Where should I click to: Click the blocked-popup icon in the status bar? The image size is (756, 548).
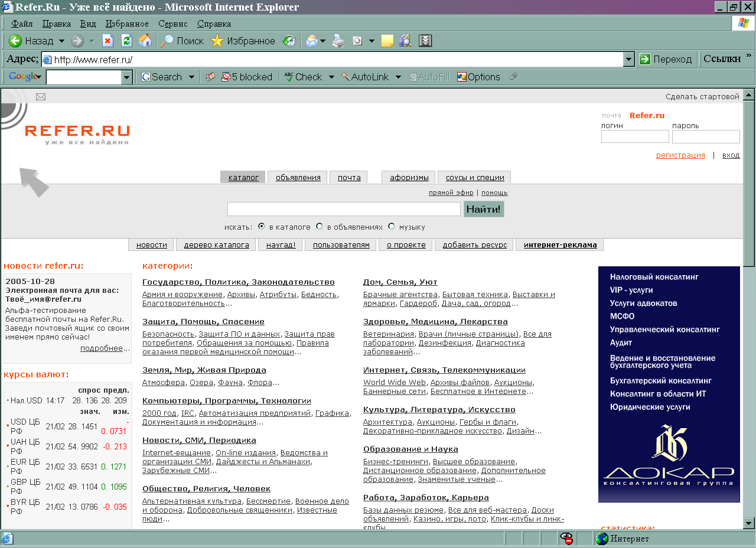click(x=568, y=539)
